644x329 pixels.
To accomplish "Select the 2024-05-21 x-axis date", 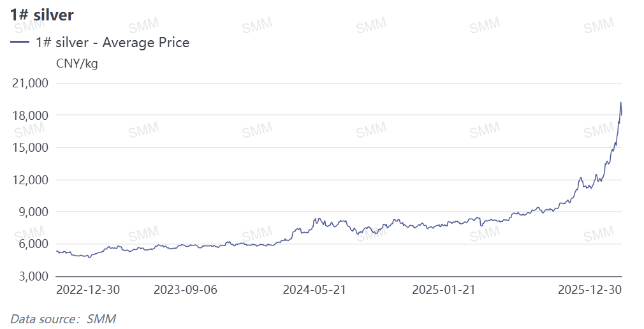I will pos(314,289).
